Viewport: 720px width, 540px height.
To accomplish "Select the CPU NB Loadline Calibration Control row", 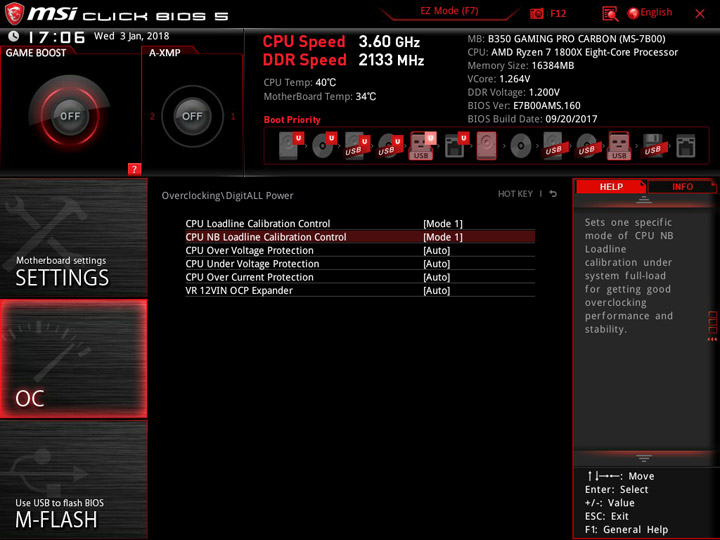I will (360, 237).
